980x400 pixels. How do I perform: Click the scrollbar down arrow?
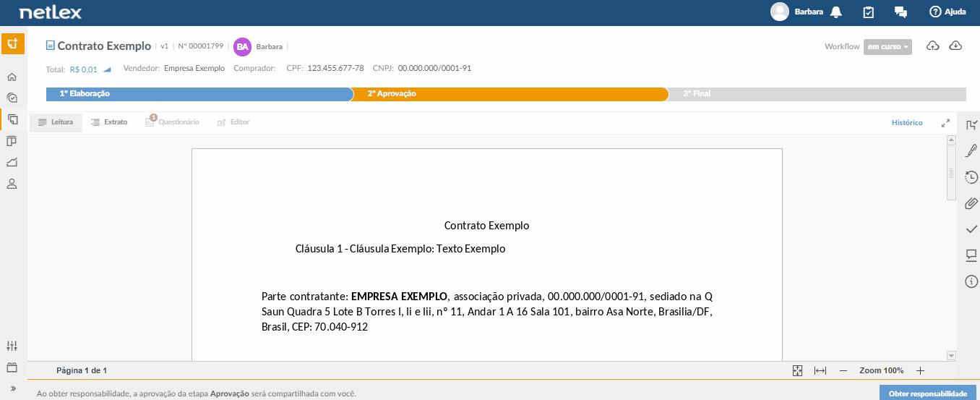[951, 355]
